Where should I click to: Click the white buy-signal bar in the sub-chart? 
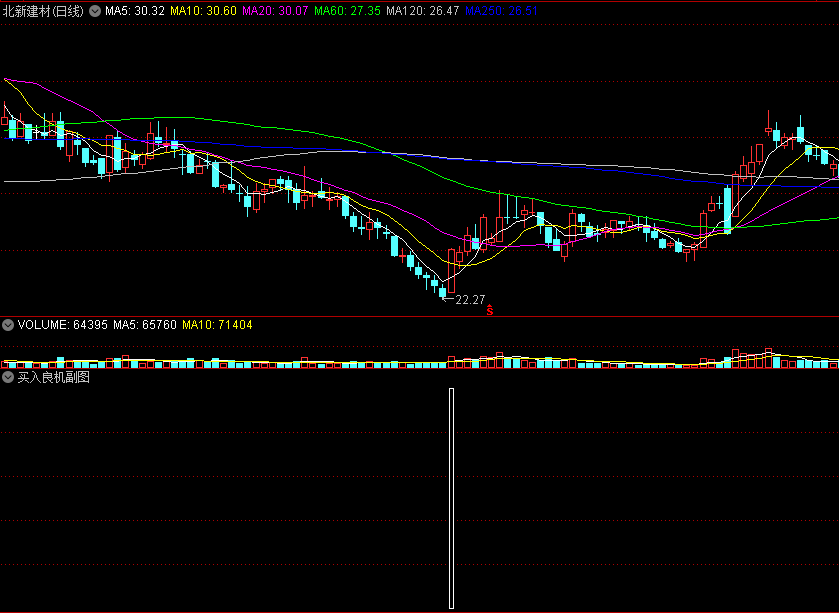[x=452, y=499]
